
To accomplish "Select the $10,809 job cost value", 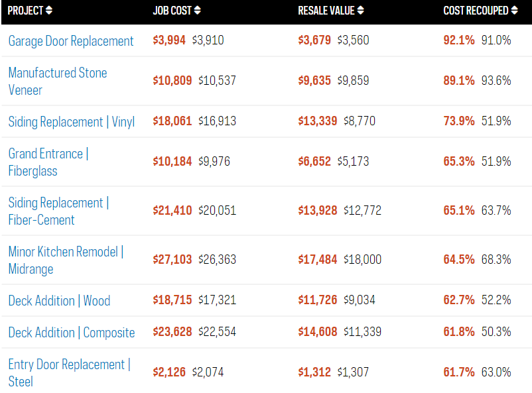I will pyautogui.click(x=172, y=81).
